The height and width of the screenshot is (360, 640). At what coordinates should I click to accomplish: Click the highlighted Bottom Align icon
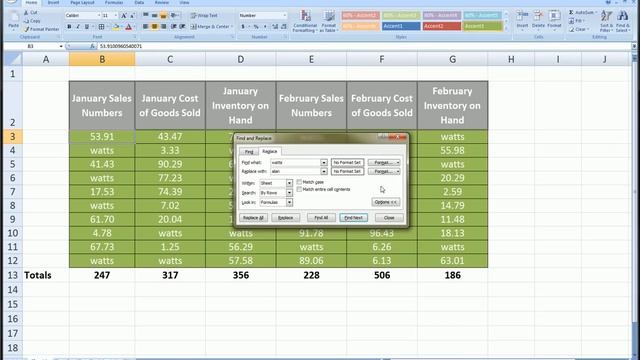(x=163, y=15)
